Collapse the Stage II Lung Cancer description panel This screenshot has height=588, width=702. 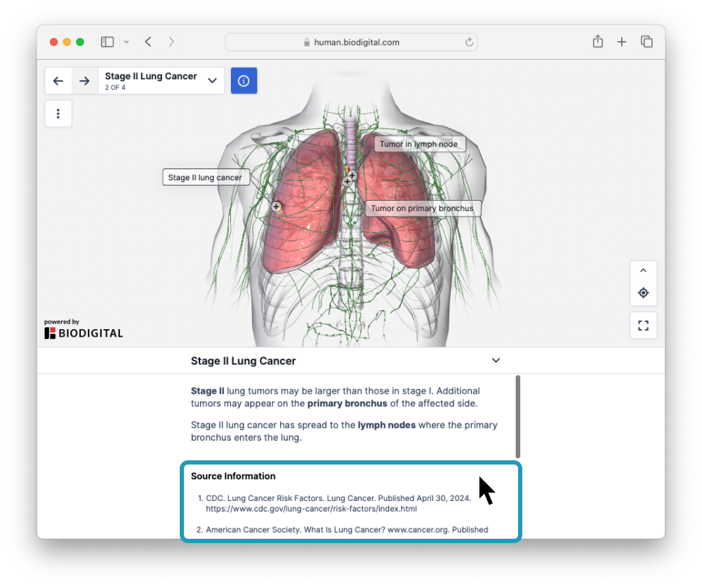496,361
